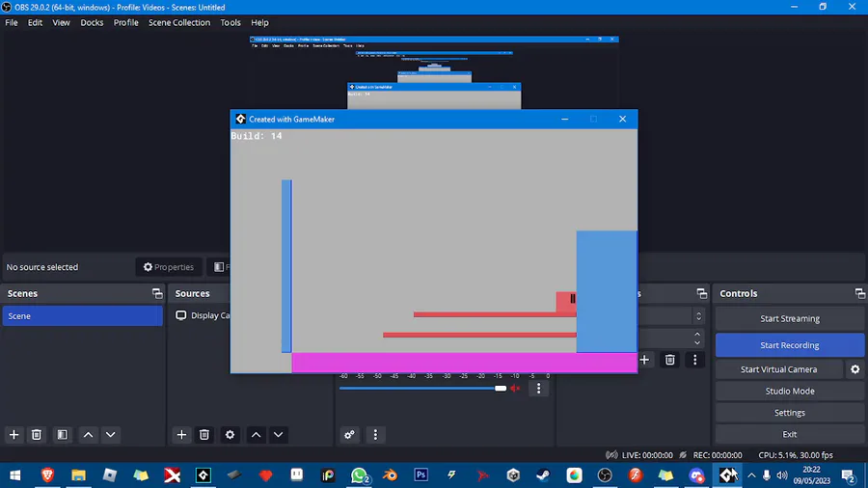This screenshot has height=488, width=868.
Task: Add a scene transition with plus icon
Action: click(x=644, y=360)
